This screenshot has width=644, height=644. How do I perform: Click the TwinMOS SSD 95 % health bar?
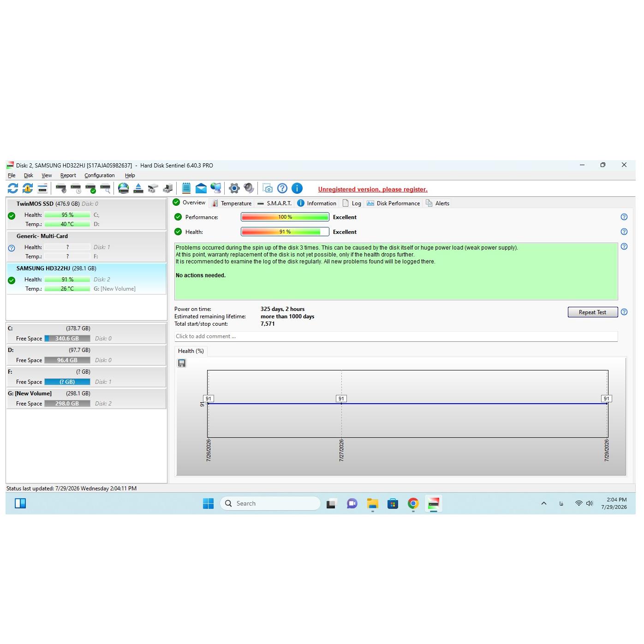67,215
